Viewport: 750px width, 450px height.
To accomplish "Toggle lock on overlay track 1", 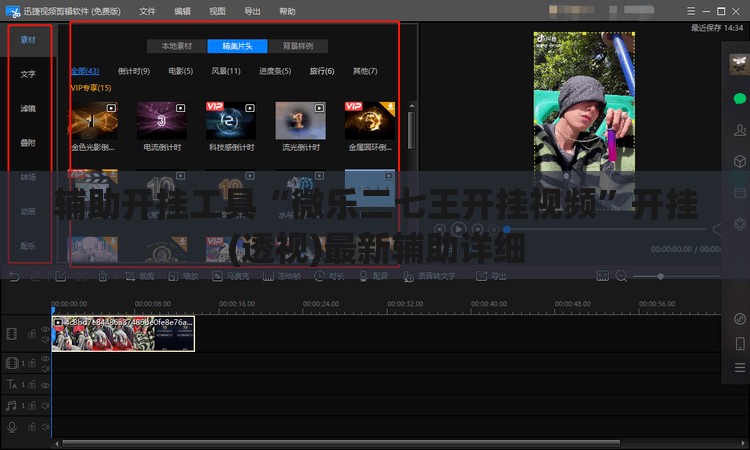I will coord(32,363).
